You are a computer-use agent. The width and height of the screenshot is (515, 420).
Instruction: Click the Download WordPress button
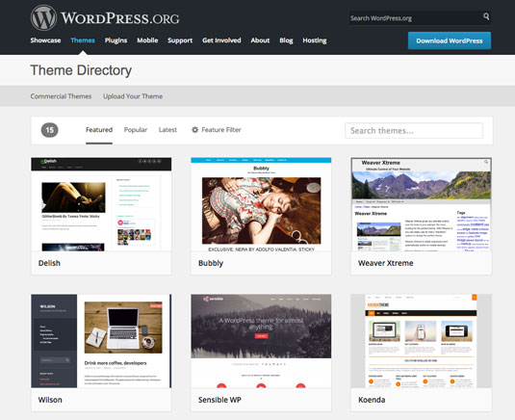click(450, 40)
